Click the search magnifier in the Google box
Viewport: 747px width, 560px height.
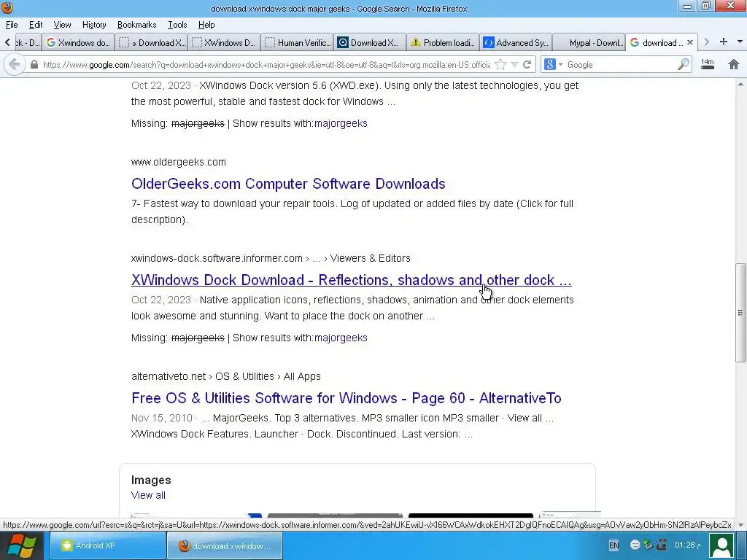click(683, 65)
